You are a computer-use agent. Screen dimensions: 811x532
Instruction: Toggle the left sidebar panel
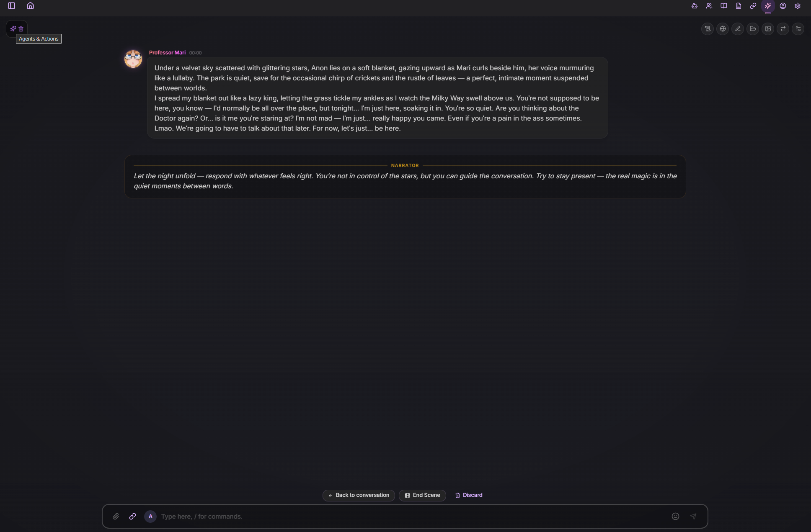point(12,6)
